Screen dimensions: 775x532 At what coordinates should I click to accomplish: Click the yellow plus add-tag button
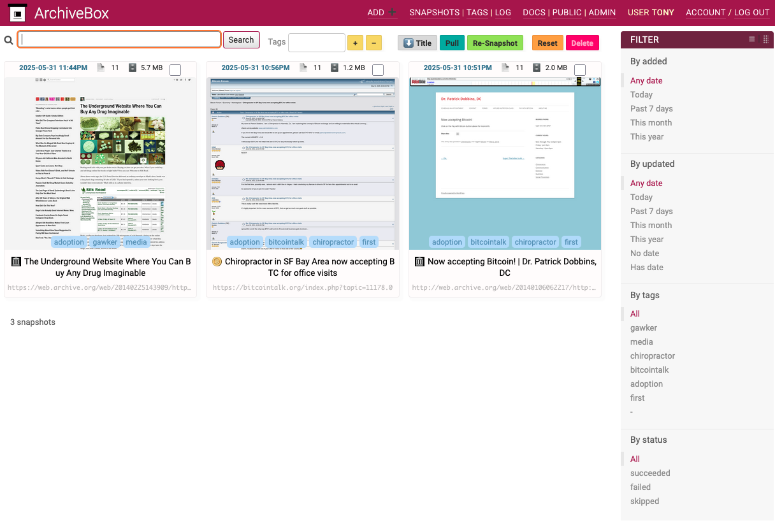[355, 43]
